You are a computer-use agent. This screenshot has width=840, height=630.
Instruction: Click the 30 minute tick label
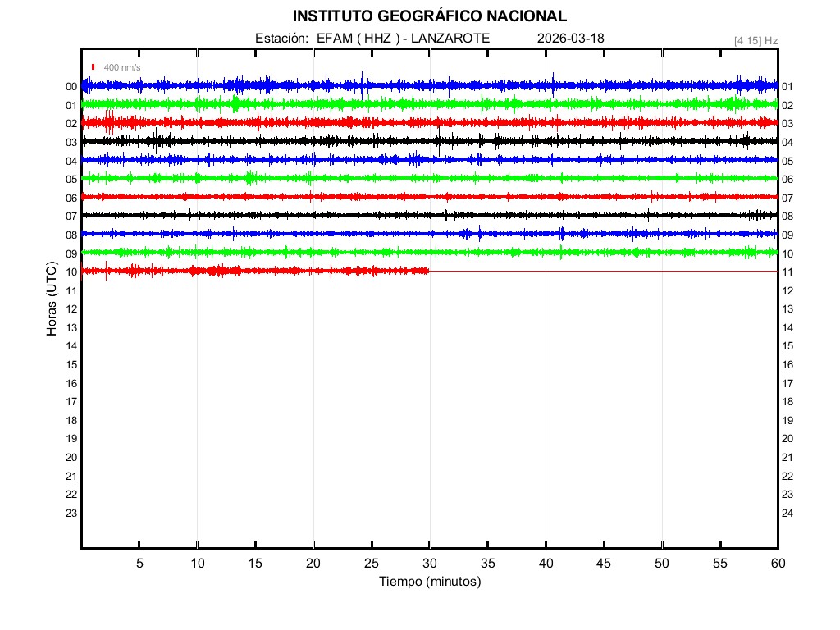tap(430, 563)
